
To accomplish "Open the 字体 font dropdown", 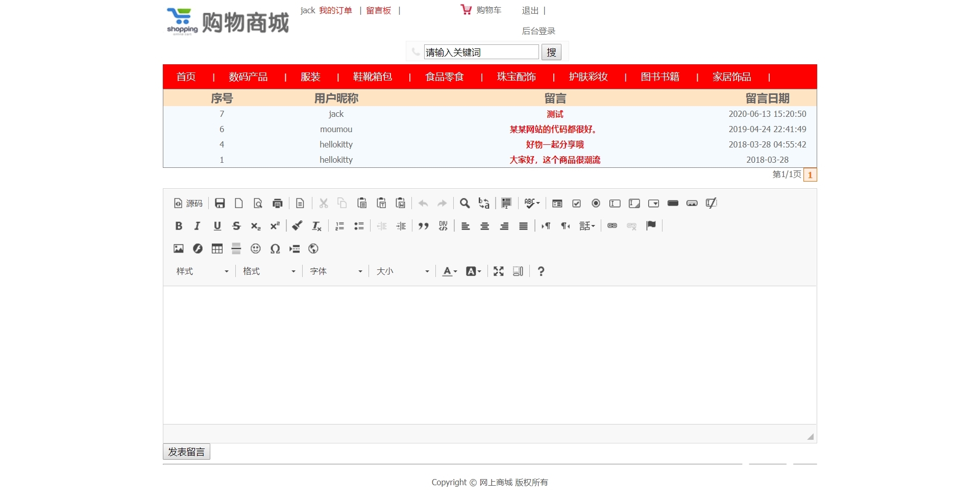I will [x=335, y=271].
